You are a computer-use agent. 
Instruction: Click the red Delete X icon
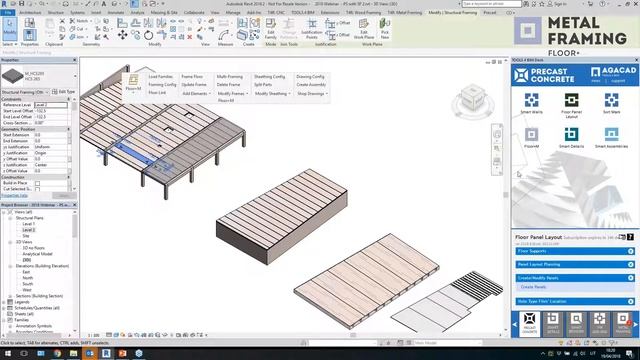tap(189, 37)
